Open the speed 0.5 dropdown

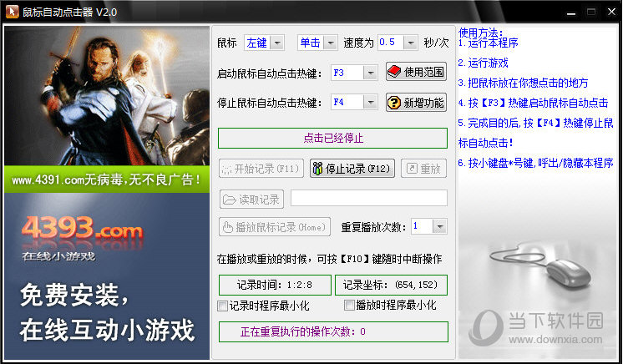[x=412, y=43]
